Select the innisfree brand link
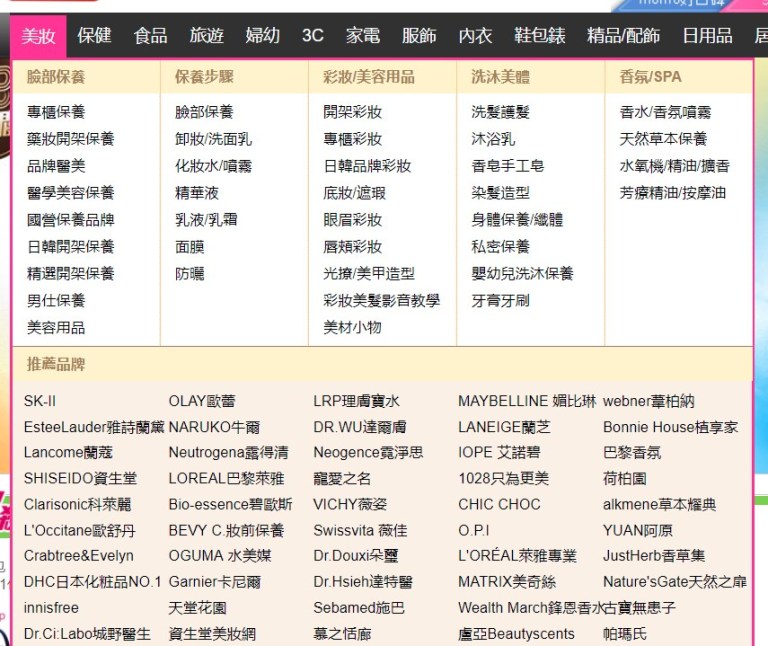This screenshot has width=768, height=646. coord(51,608)
